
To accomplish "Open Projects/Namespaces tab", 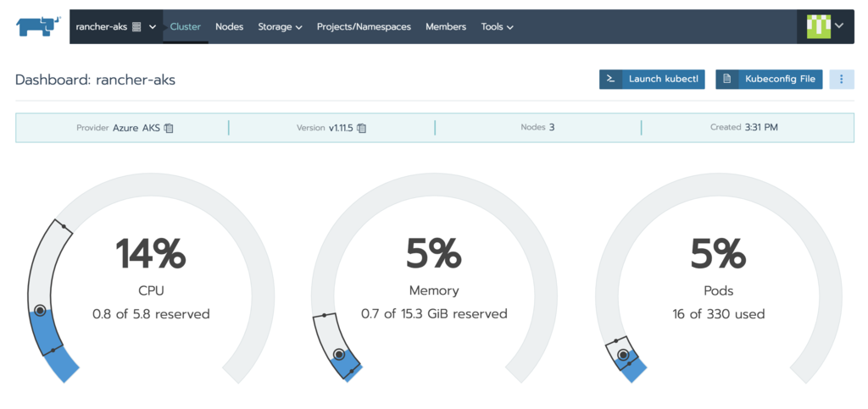I will coord(364,26).
